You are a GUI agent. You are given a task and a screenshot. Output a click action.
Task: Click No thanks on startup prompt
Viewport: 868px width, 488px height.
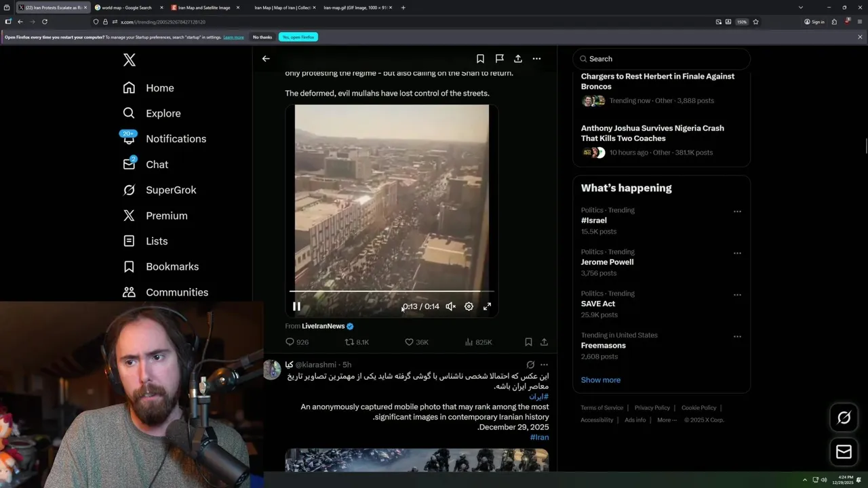pos(262,37)
